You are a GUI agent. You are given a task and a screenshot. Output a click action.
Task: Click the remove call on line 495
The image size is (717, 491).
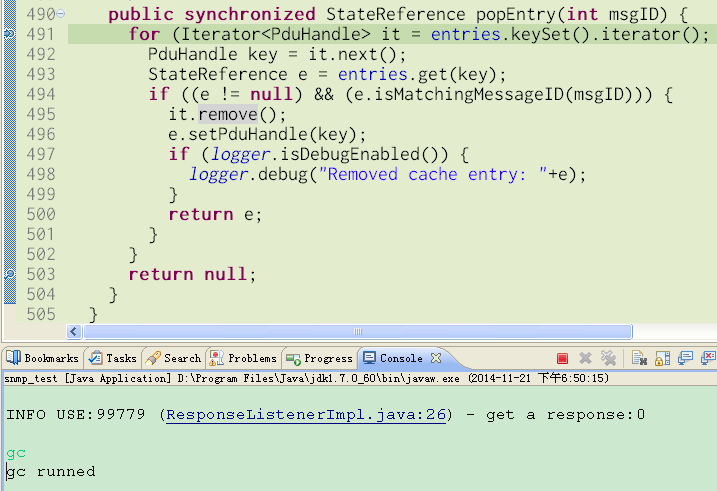pyautogui.click(x=228, y=114)
